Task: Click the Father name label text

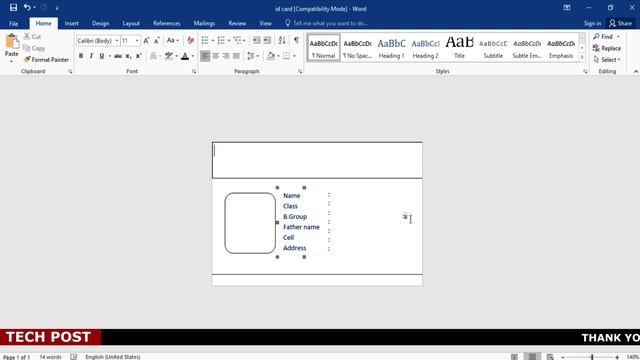Action: [x=301, y=227]
